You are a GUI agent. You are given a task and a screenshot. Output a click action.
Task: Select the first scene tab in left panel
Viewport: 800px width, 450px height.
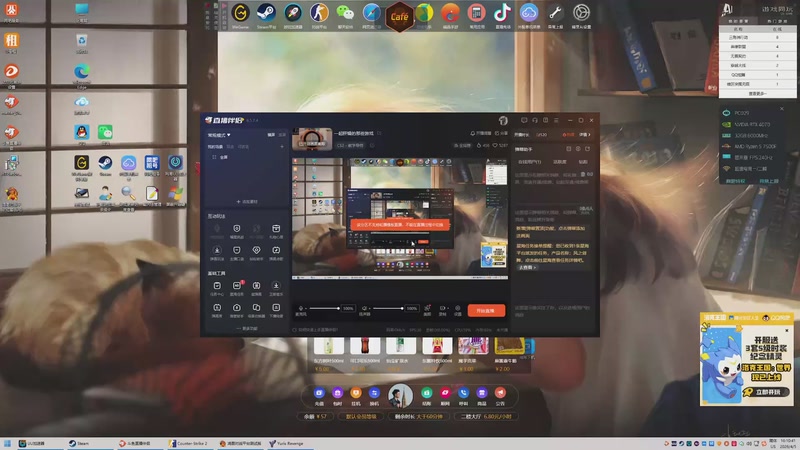(215, 147)
